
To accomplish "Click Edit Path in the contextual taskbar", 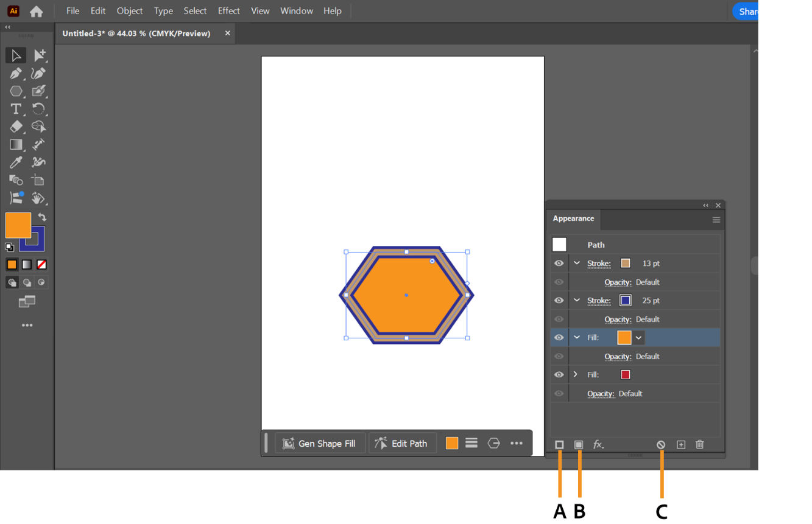I will tap(402, 443).
